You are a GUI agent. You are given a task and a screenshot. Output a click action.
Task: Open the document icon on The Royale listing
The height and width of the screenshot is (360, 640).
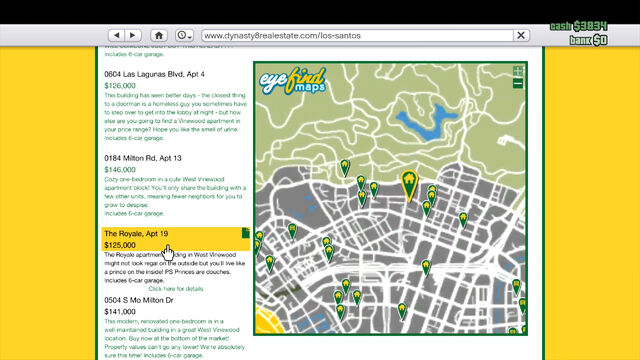pyautogui.click(x=245, y=233)
